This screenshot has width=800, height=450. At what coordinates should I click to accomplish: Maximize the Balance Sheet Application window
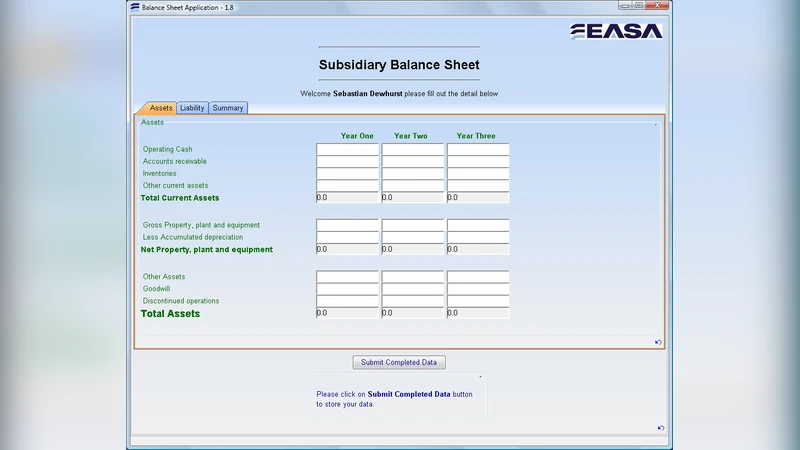tap(638, 6)
